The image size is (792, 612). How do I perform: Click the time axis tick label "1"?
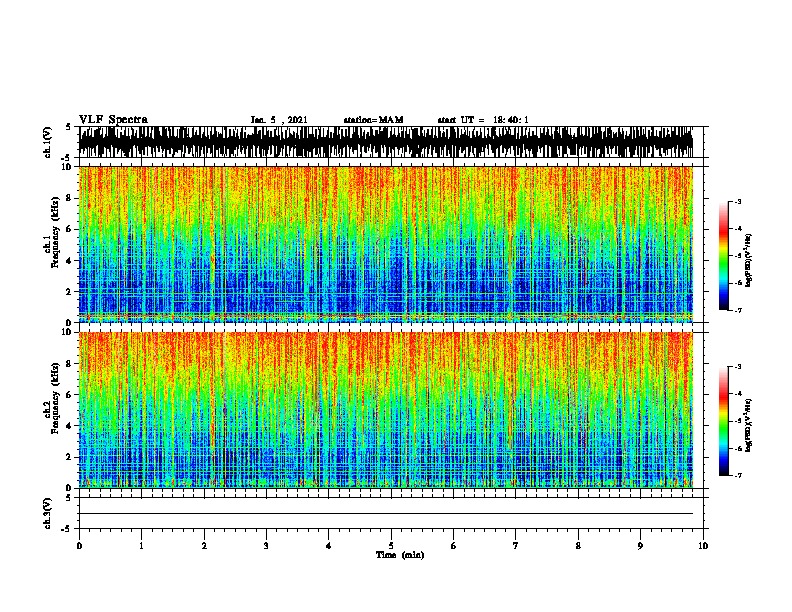[x=141, y=545]
